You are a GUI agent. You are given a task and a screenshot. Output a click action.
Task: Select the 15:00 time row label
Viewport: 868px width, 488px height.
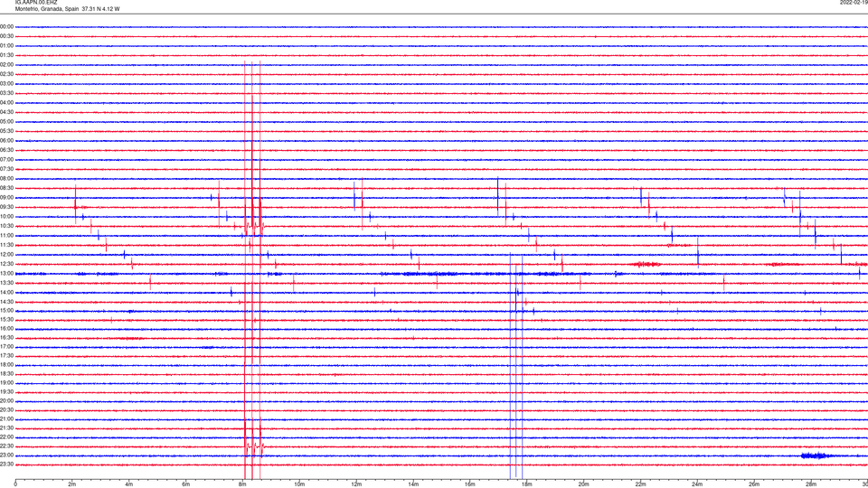pyautogui.click(x=6, y=310)
